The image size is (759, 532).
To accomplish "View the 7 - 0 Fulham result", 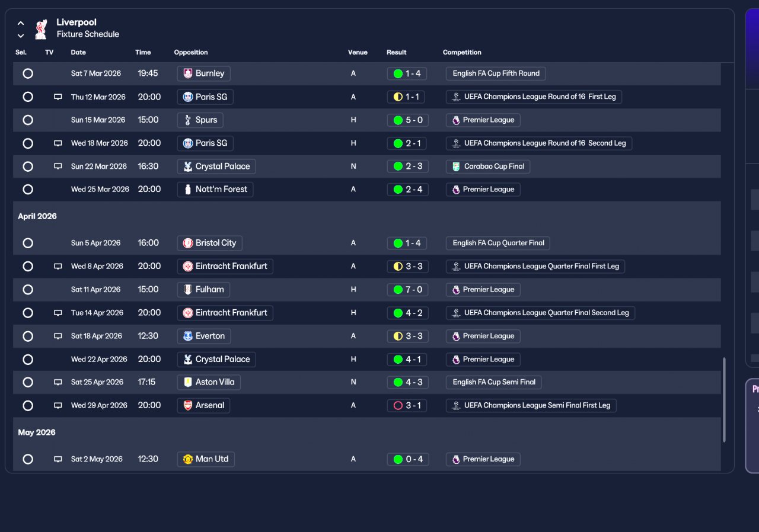I will click(407, 290).
